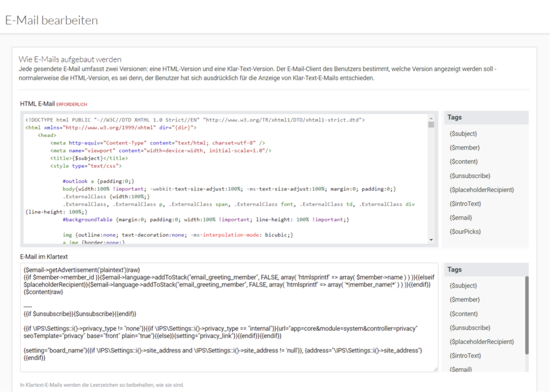Click the Klartext textarea resize handle

pyautogui.click(x=436, y=369)
